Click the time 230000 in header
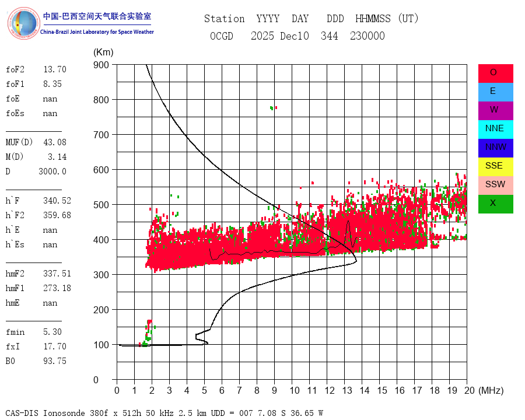Viewport: 525px width, 420px height. pos(367,36)
